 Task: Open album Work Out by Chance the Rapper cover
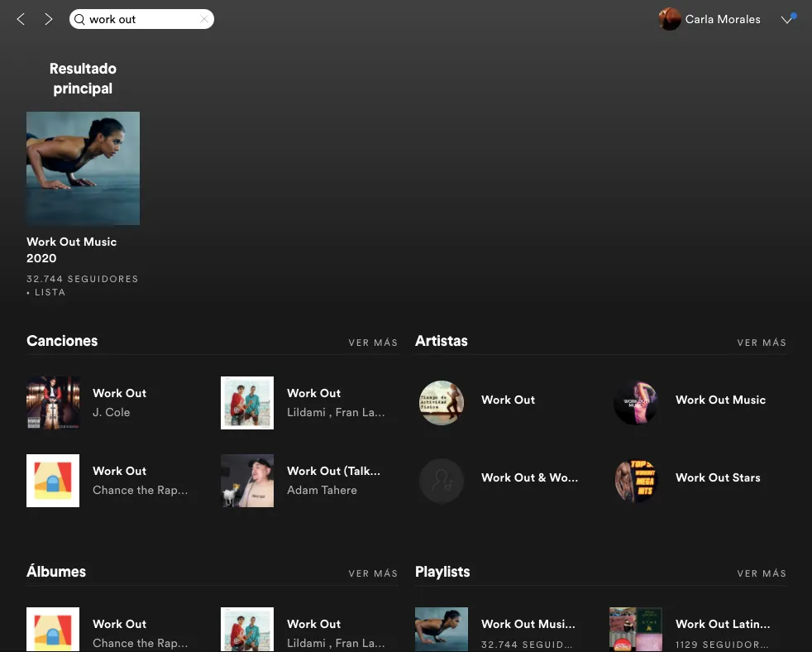point(53,629)
